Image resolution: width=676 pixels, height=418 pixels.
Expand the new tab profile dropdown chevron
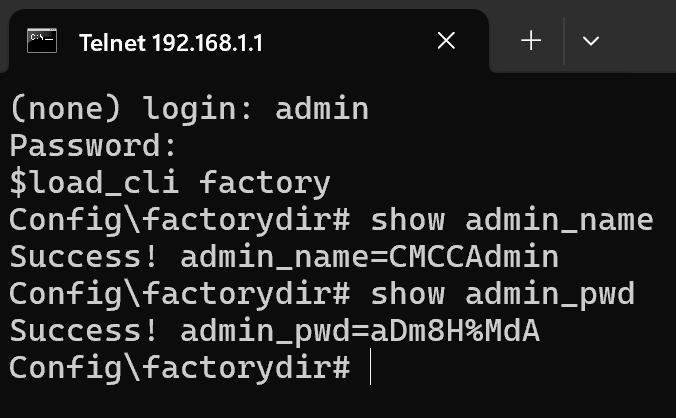591,41
